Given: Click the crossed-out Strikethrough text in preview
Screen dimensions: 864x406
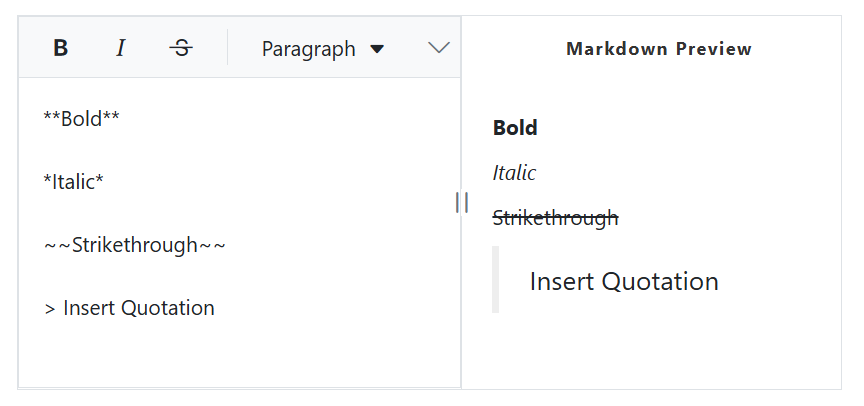Looking at the screenshot, I should [556, 217].
